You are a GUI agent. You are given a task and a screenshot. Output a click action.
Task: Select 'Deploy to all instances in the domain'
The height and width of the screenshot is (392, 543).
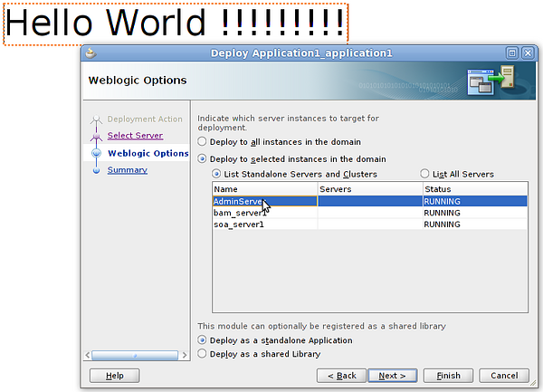(x=202, y=142)
